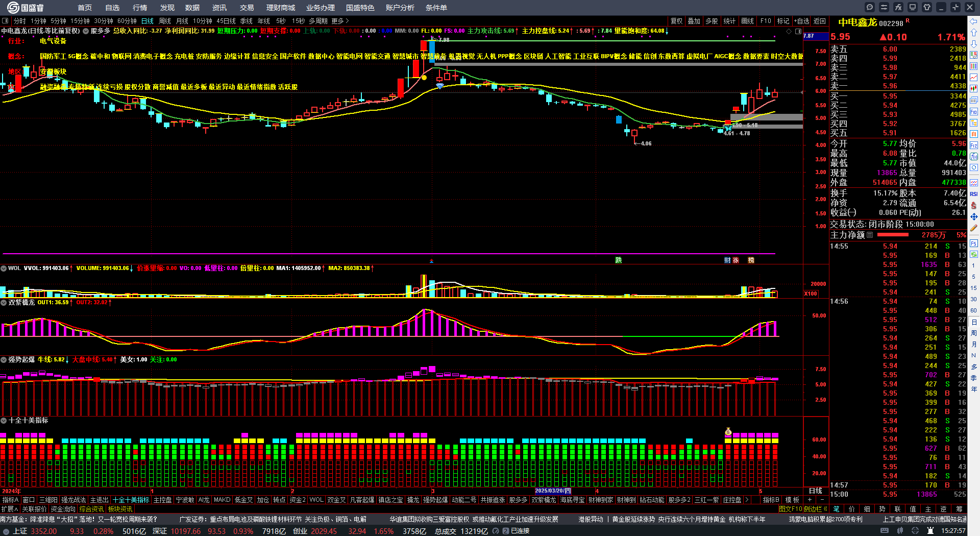Toggle the 强势起爆 panel collapse circle
Viewport: 980px width, 536px height.
point(4,360)
